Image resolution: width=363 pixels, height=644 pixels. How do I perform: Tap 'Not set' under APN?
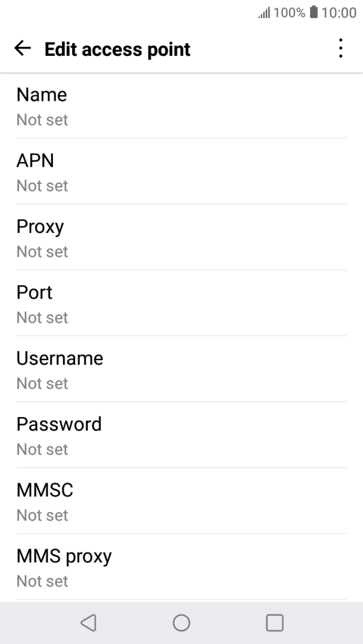[x=42, y=186]
